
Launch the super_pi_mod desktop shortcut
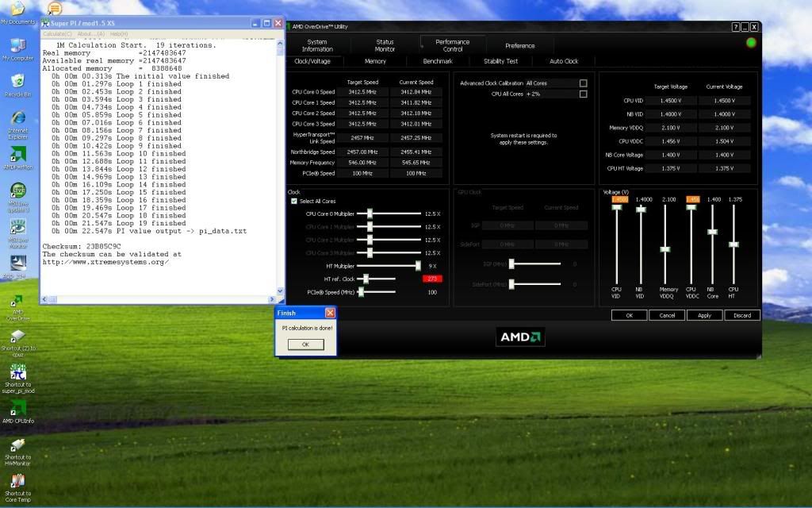[17, 379]
